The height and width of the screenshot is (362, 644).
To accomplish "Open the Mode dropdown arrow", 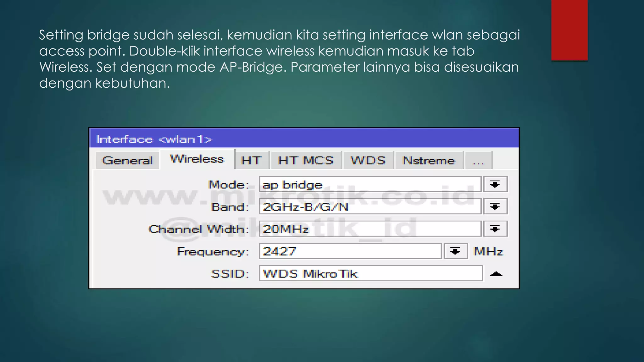I will click(x=495, y=184).
